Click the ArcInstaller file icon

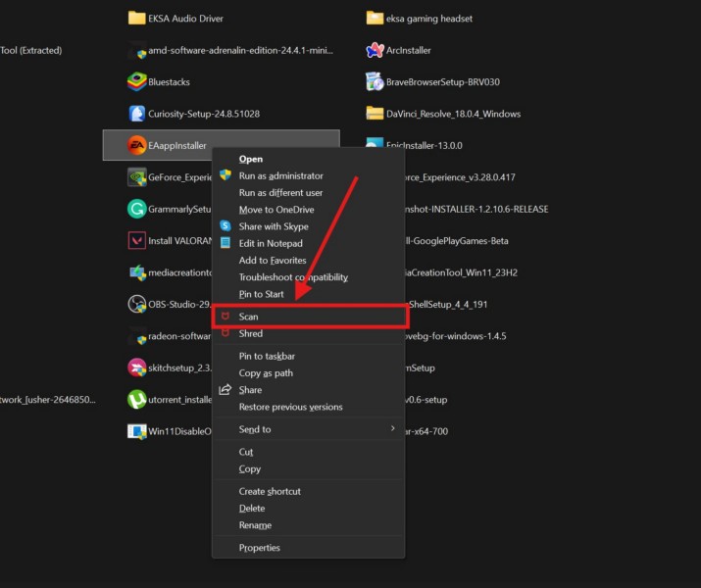[x=374, y=50]
